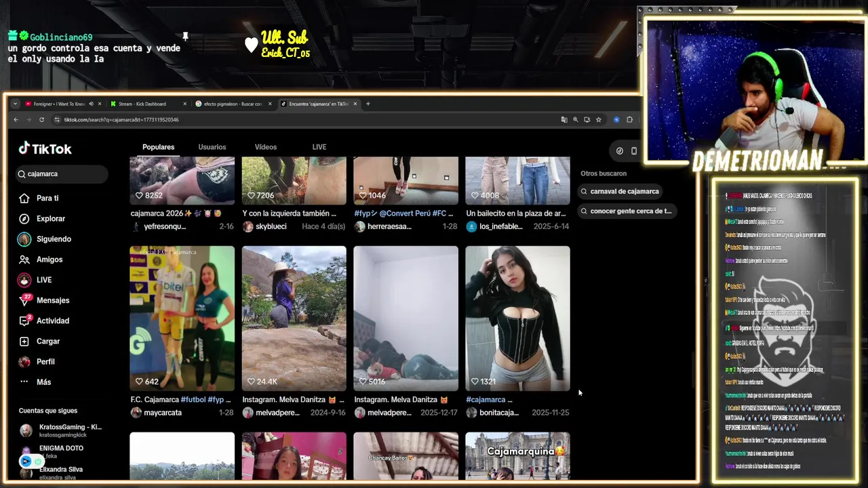Open the Más three-dots menu
This screenshot has height=488, width=868.
click(x=35, y=382)
